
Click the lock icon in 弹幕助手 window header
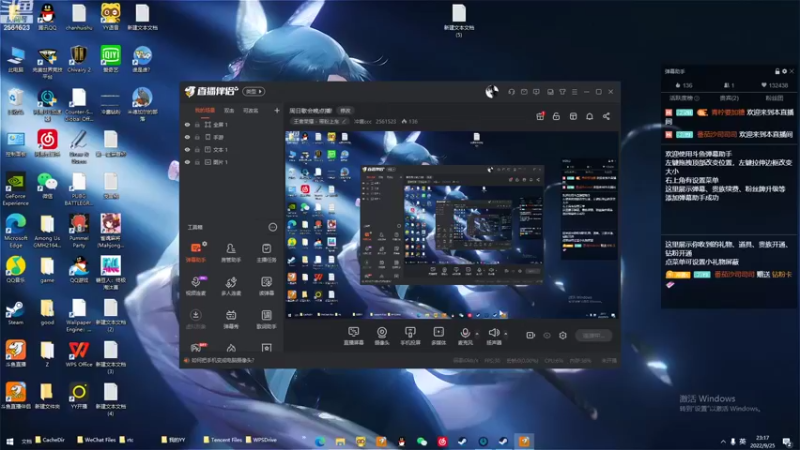[x=777, y=71]
